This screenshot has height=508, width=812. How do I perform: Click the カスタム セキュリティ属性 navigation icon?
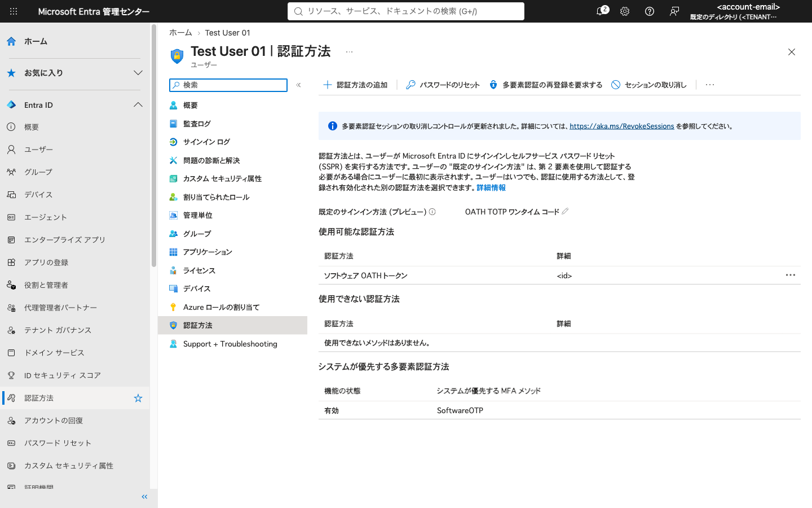click(x=11, y=466)
